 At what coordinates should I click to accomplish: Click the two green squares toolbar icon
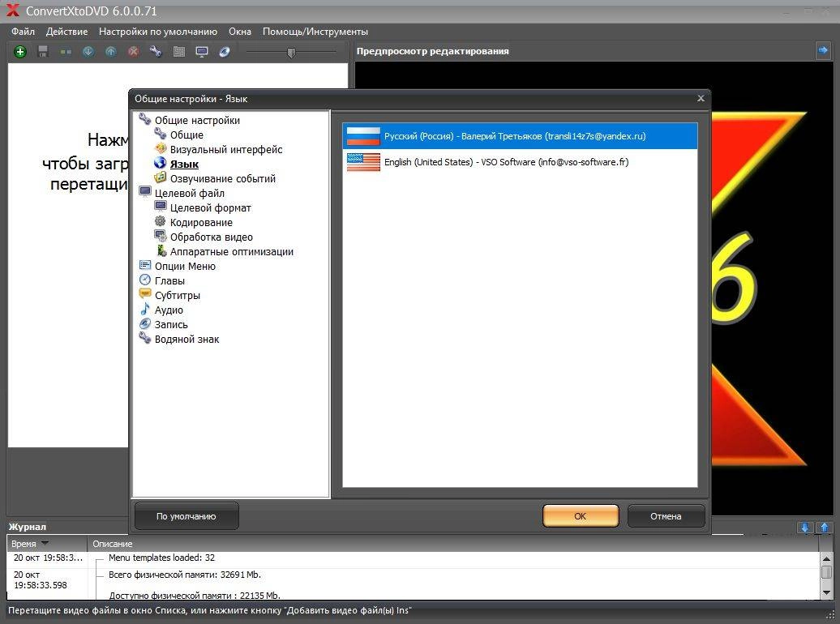[66, 52]
